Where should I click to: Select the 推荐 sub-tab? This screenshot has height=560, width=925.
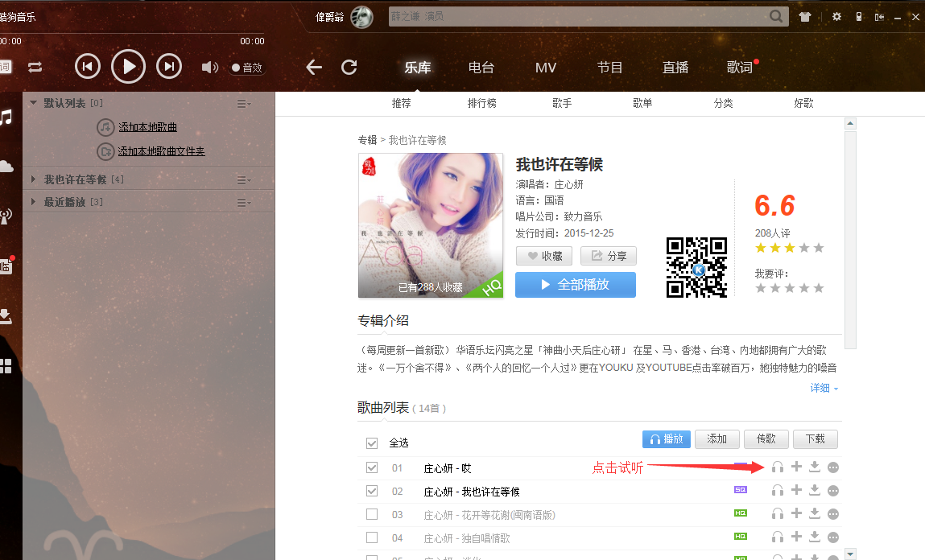click(x=402, y=103)
